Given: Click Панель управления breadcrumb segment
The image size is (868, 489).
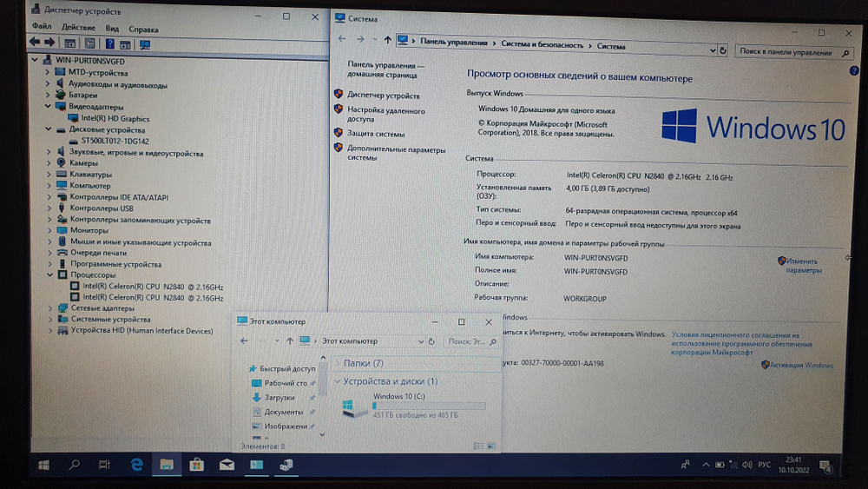Looking at the screenshot, I should [x=453, y=42].
